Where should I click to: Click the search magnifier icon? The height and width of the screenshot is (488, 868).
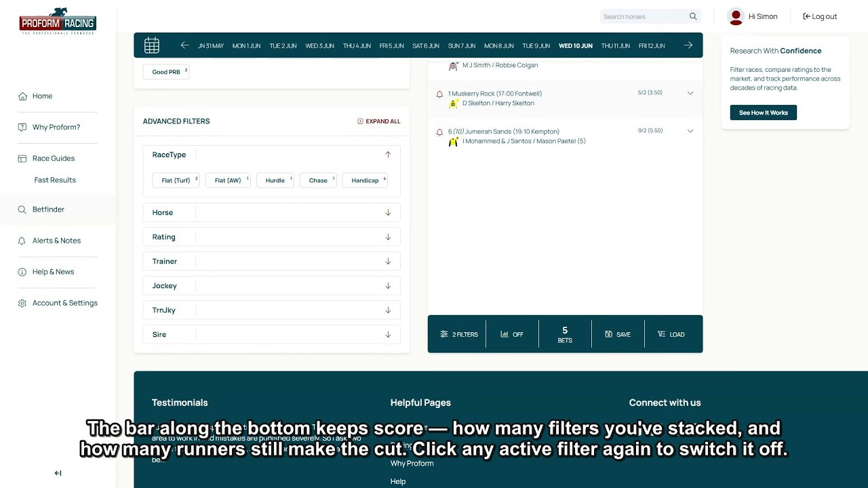(693, 16)
